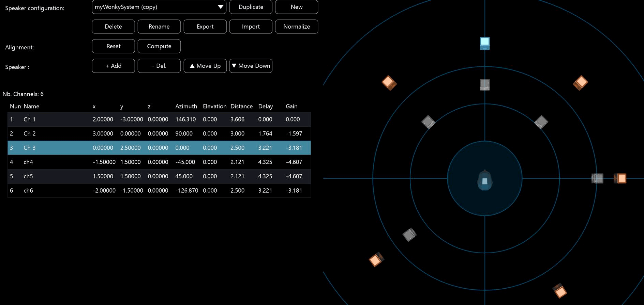The height and width of the screenshot is (305, 644).
Task: Click the orange Ch 2 speaker on right axis
Action: coord(620,178)
